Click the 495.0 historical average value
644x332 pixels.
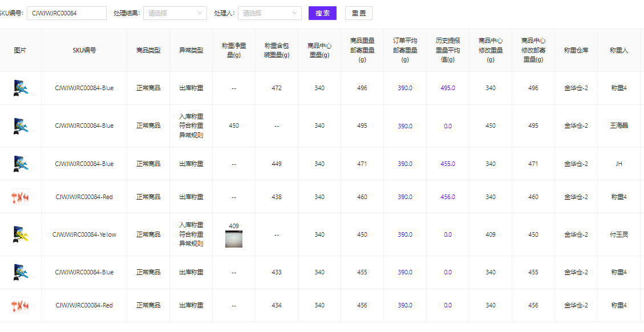(448, 88)
